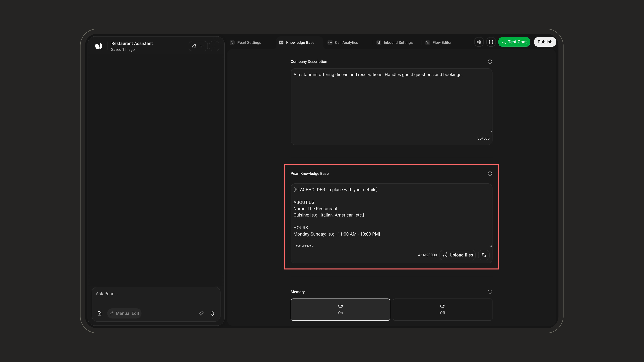This screenshot has height=362, width=644.
Task: Click Upload files button
Action: tap(457, 255)
